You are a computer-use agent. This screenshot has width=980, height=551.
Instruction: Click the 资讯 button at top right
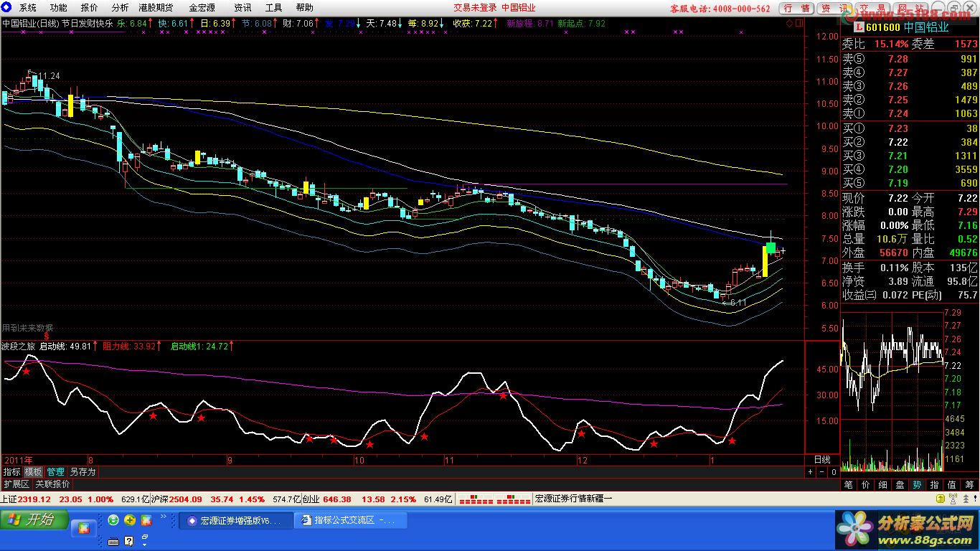point(835,9)
